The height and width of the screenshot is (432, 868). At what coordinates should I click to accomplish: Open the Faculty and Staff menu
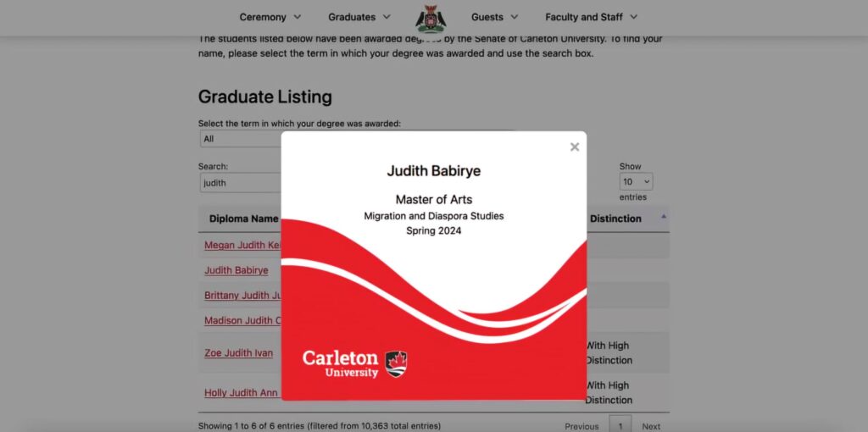pyautogui.click(x=591, y=17)
